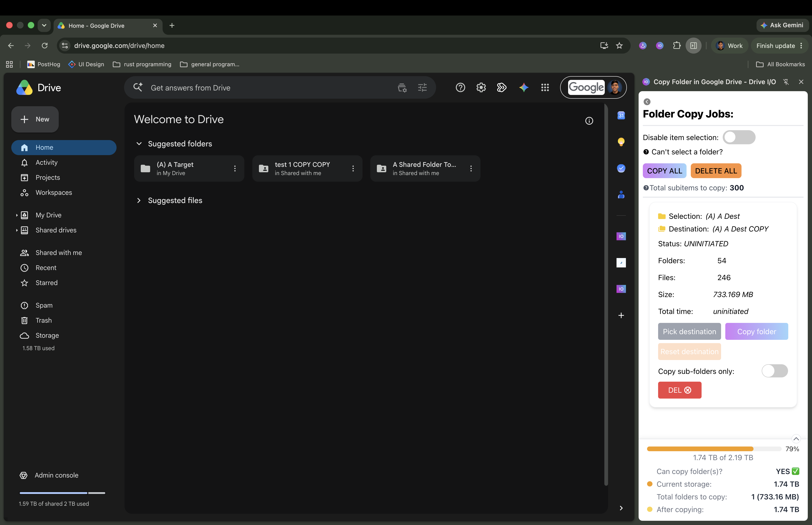Collapse Suggested folders section

(139, 144)
